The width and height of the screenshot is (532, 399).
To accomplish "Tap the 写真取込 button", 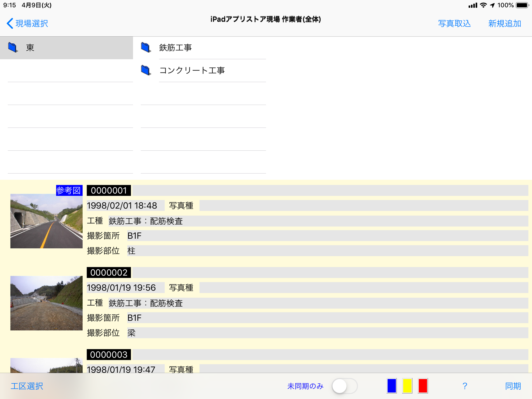I will click(454, 23).
